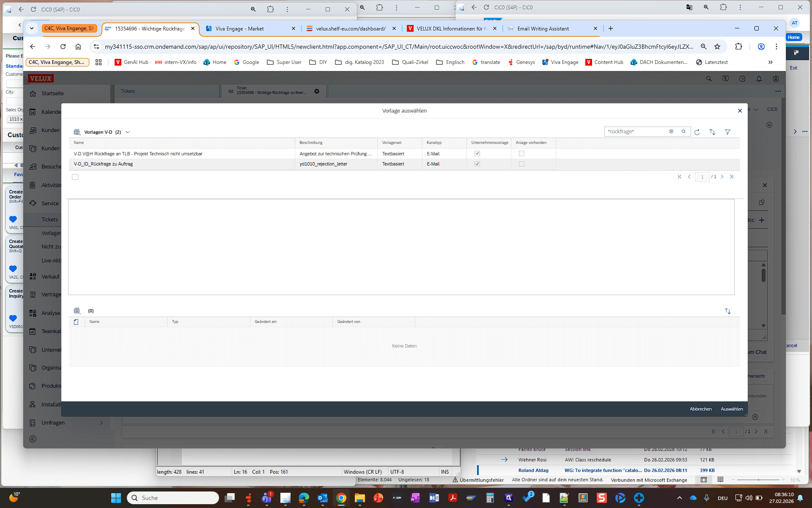Open user profile icon in SAP header

776,79
